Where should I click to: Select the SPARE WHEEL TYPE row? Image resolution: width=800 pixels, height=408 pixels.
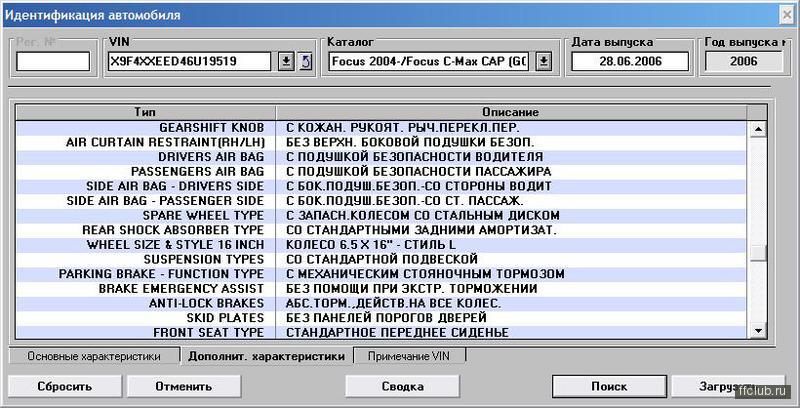tap(381, 215)
